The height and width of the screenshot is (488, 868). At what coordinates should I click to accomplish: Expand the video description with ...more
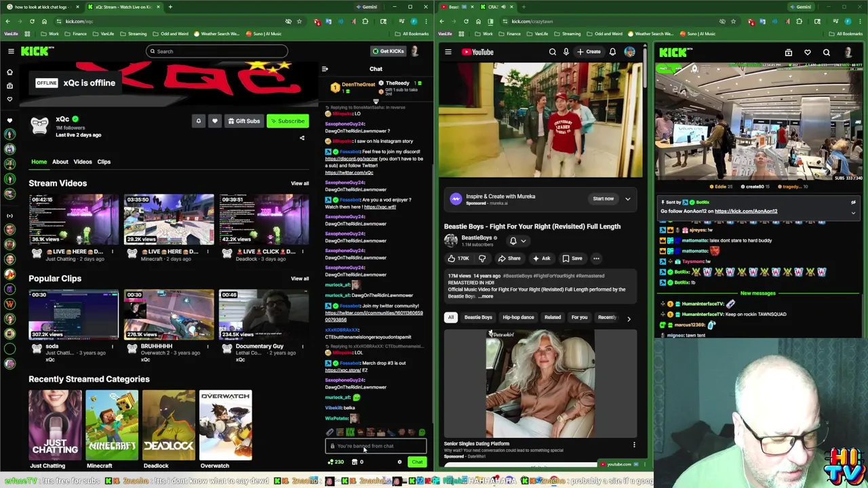[x=486, y=296]
